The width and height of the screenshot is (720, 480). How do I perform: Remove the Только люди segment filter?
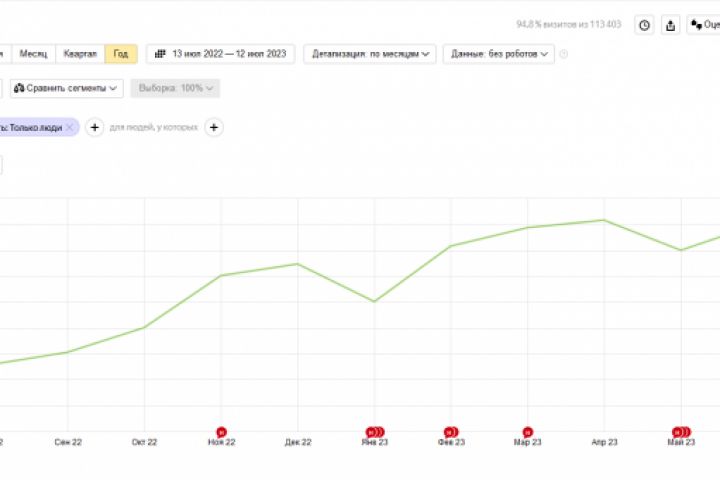70,127
